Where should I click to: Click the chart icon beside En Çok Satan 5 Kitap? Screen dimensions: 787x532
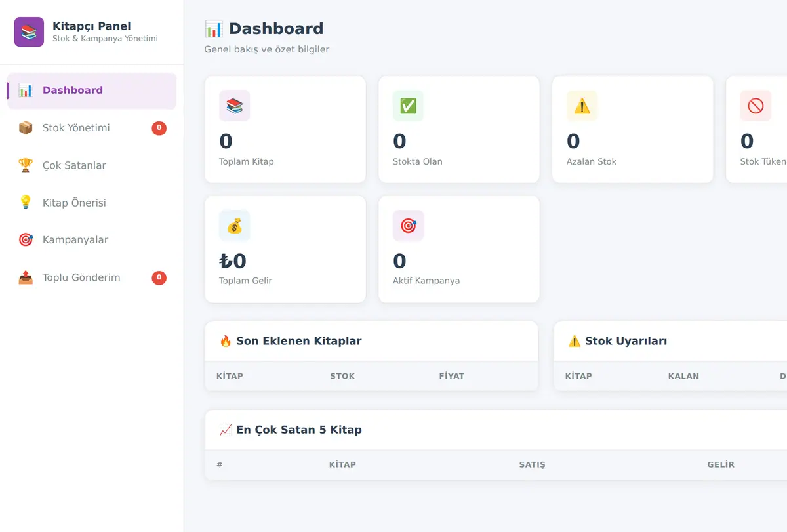click(x=226, y=430)
